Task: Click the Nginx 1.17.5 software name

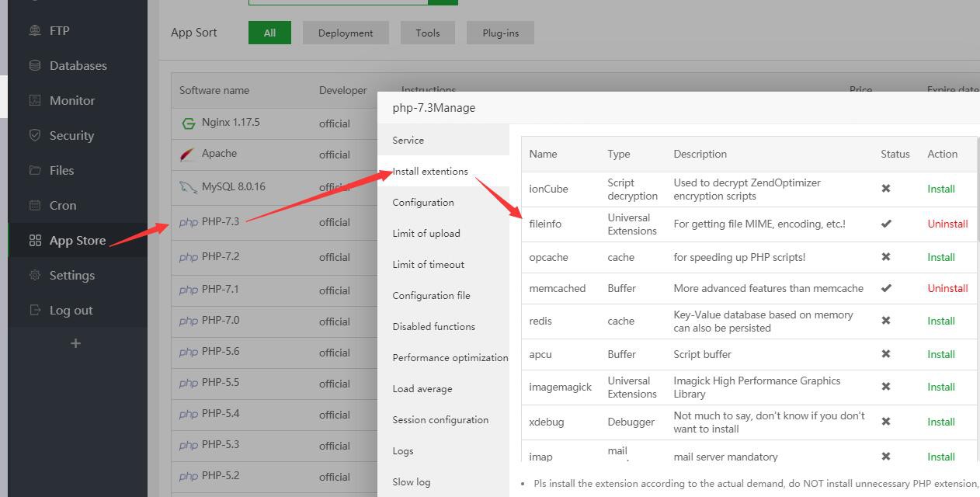Action: 231,123
